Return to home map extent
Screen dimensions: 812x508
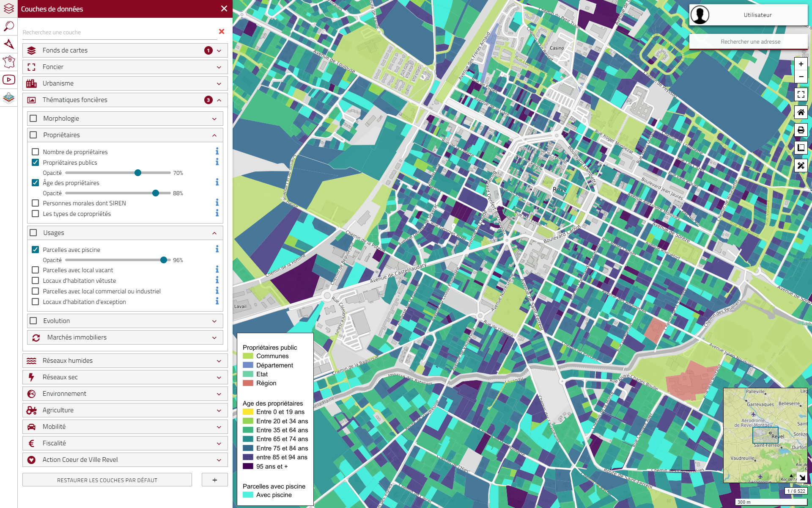click(x=801, y=112)
